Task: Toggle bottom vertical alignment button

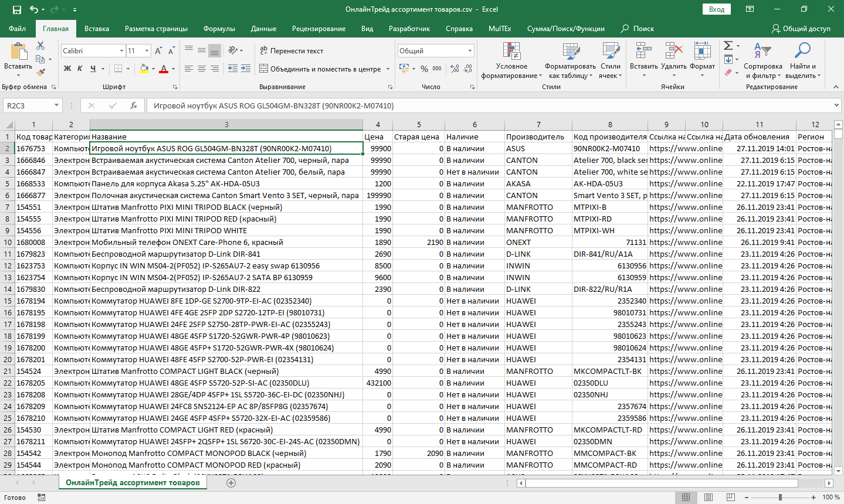Action: point(215,50)
